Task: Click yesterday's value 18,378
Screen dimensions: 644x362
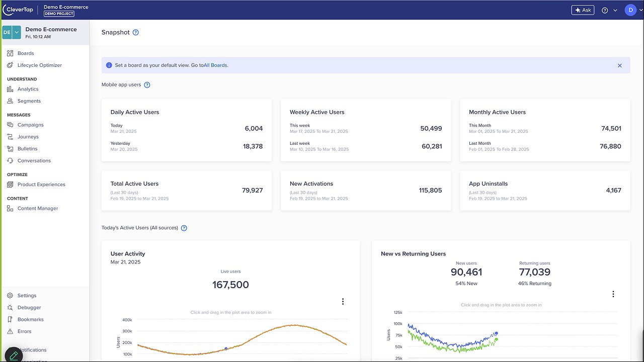Action: [x=253, y=146]
